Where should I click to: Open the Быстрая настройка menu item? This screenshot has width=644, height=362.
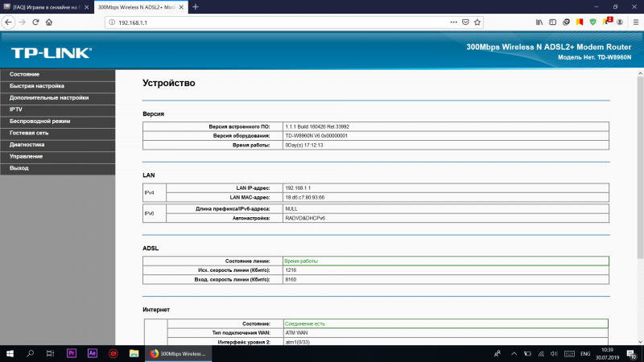click(x=36, y=85)
